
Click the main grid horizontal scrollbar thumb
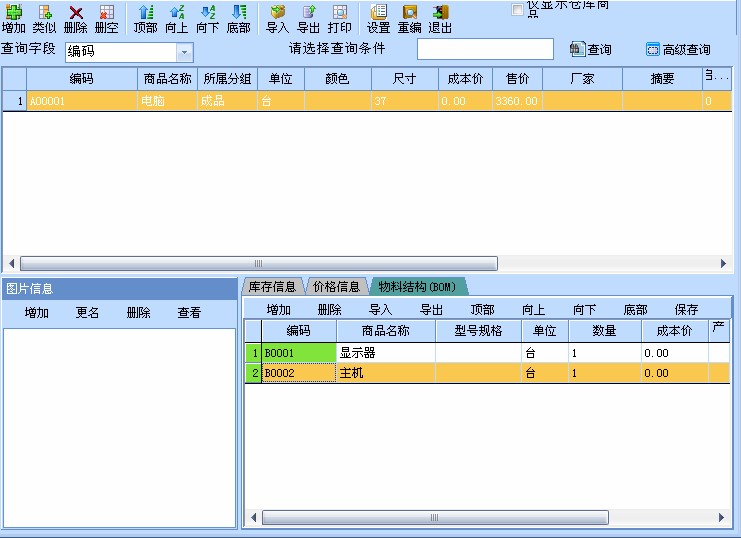pyautogui.click(x=258, y=263)
